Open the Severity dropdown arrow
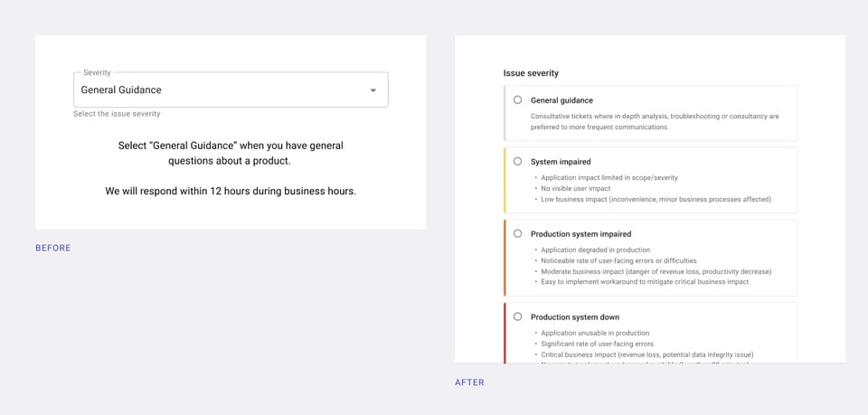868x415 pixels. pos(373,90)
